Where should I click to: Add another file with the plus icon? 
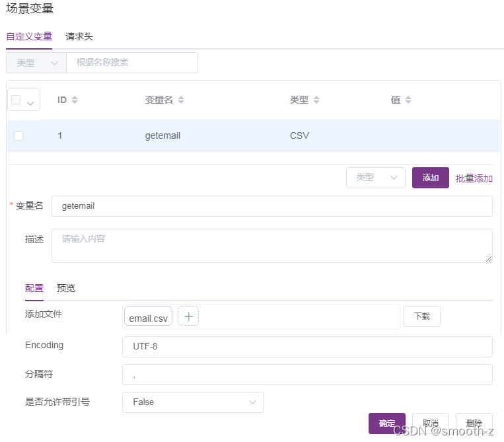(x=188, y=316)
